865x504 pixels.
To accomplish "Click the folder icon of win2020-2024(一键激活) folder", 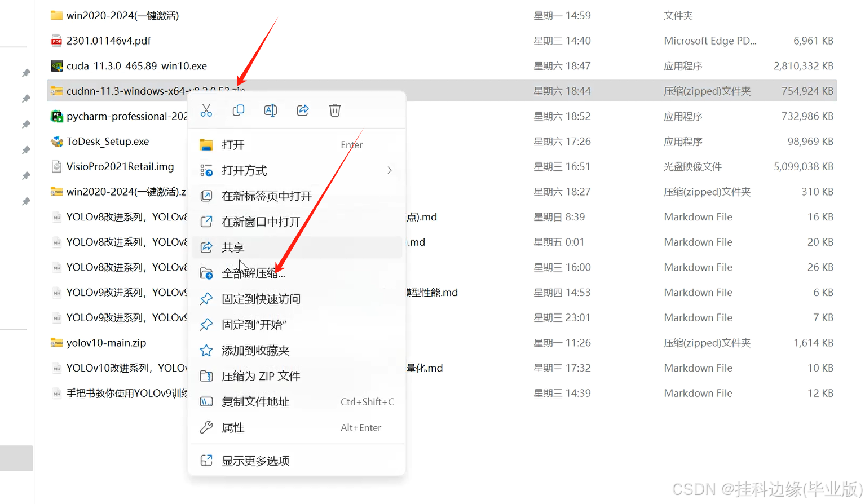I will pyautogui.click(x=56, y=16).
